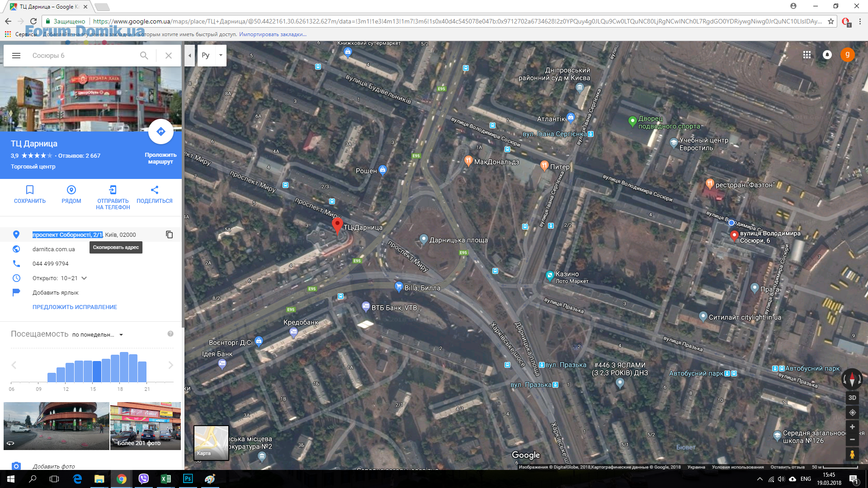The width and height of the screenshot is (868, 488).
Task: Click the Атлантік map marker
Action: coord(571,117)
